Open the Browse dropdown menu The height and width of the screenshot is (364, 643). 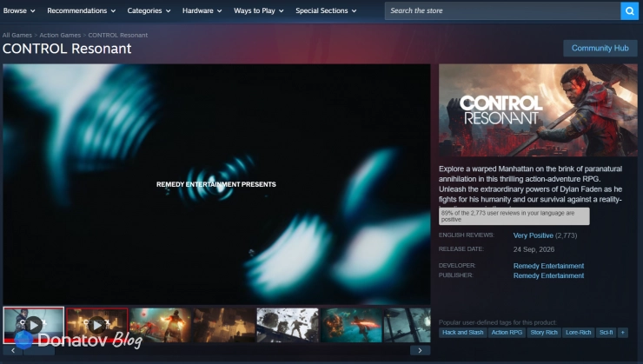(19, 10)
